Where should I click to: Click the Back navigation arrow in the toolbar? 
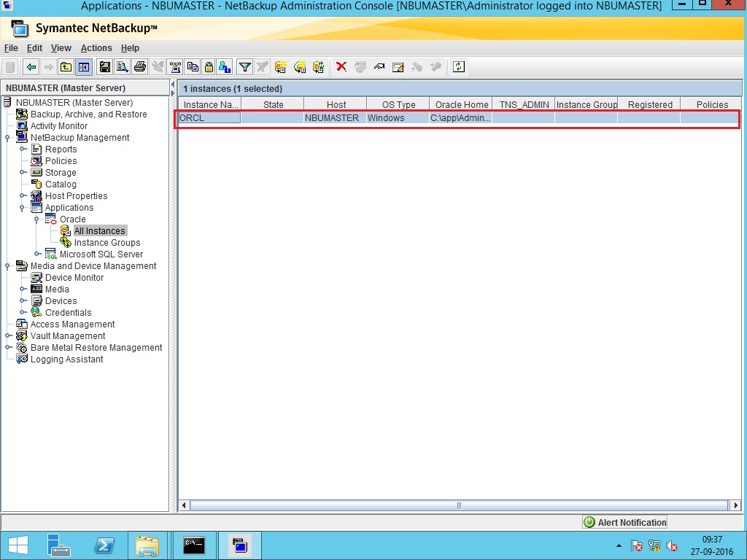pyautogui.click(x=30, y=66)
